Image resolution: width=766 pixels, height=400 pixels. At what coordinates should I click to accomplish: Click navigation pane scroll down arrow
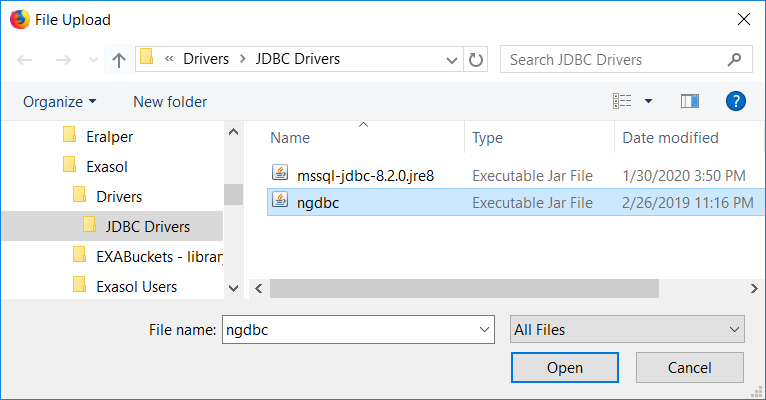pyautogui.click(x=234, y=288)
